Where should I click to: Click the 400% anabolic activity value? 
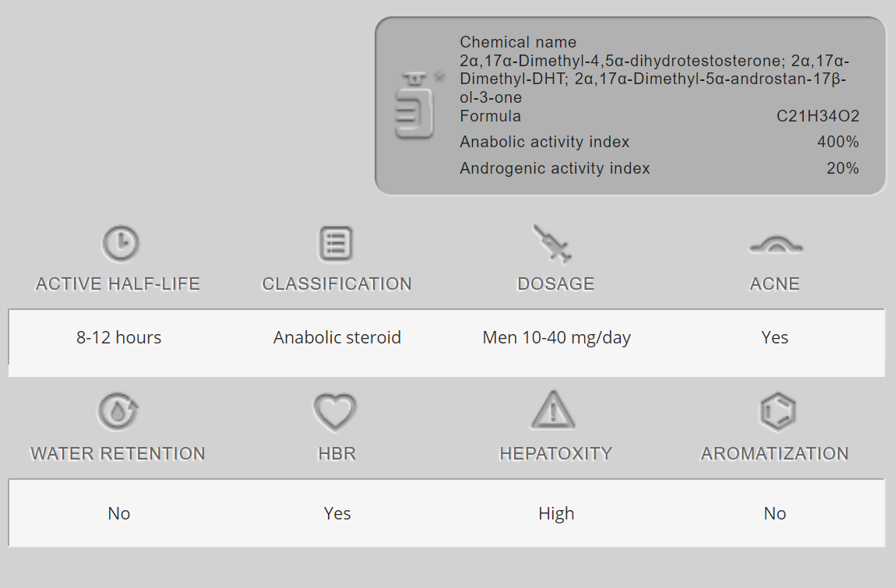838,143
